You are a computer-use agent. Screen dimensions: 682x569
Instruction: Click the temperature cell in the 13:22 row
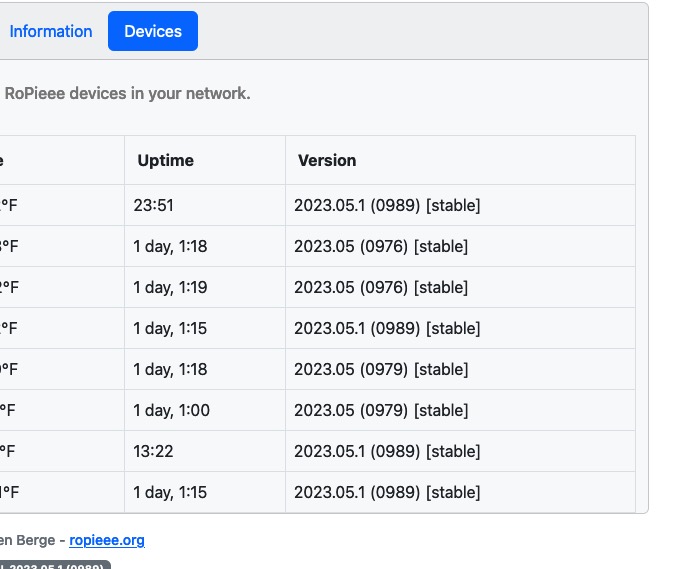(10, 451)
